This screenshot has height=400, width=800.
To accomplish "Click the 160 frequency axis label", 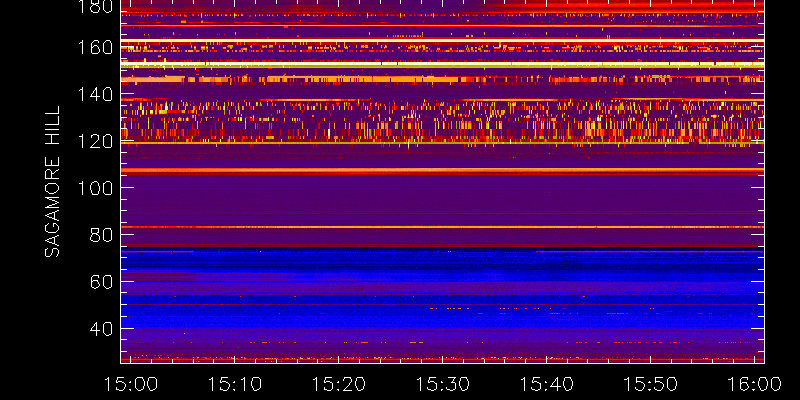I will click(95, 48).
